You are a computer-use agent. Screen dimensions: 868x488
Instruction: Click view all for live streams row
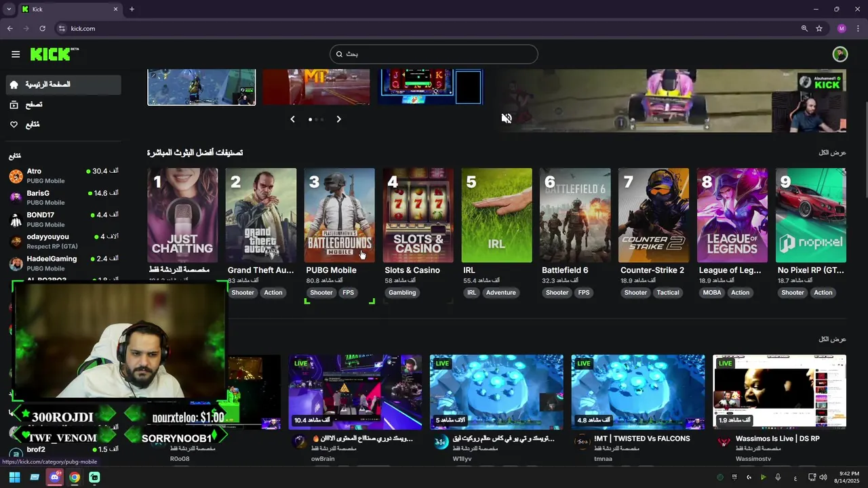[x=832, y=339]
